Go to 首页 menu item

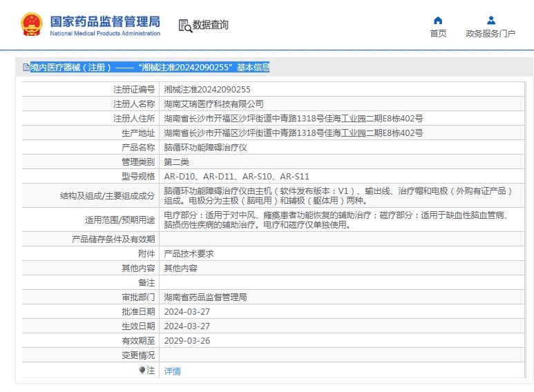click(438, 33)
